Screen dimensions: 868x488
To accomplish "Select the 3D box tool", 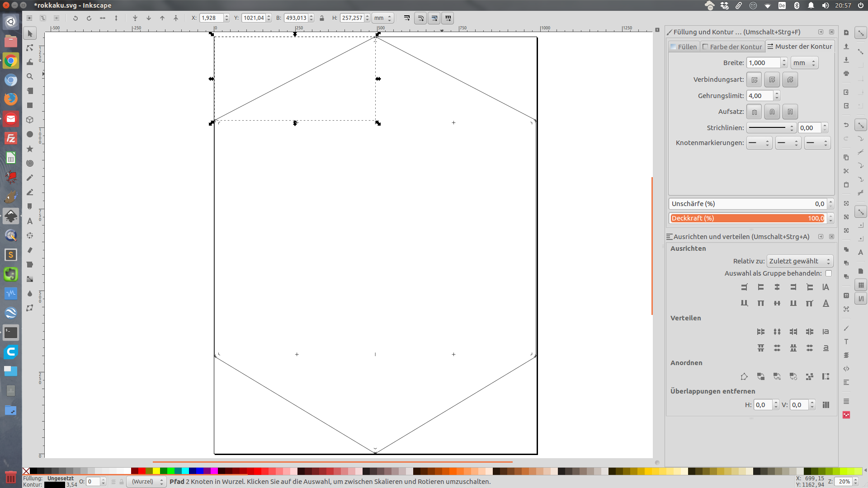I will [30, 120].
